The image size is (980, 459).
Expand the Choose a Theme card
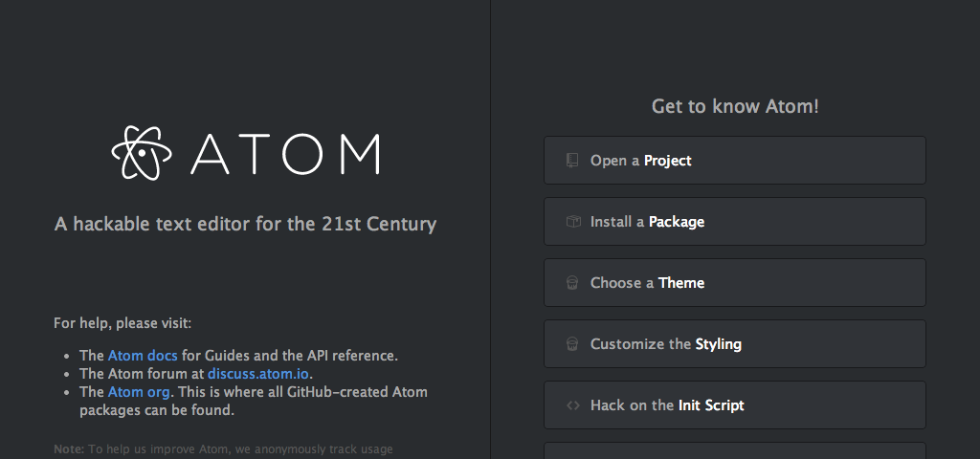coord(734,283)
